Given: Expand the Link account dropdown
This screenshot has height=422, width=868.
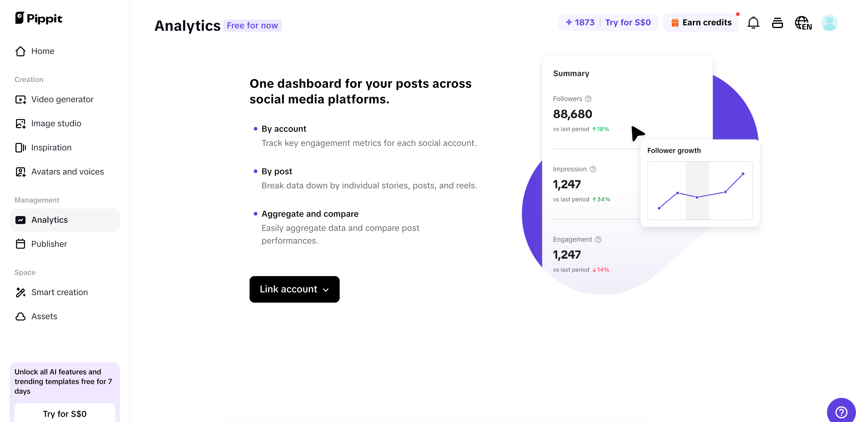Looking at the screenshot, I should [294, 289].
